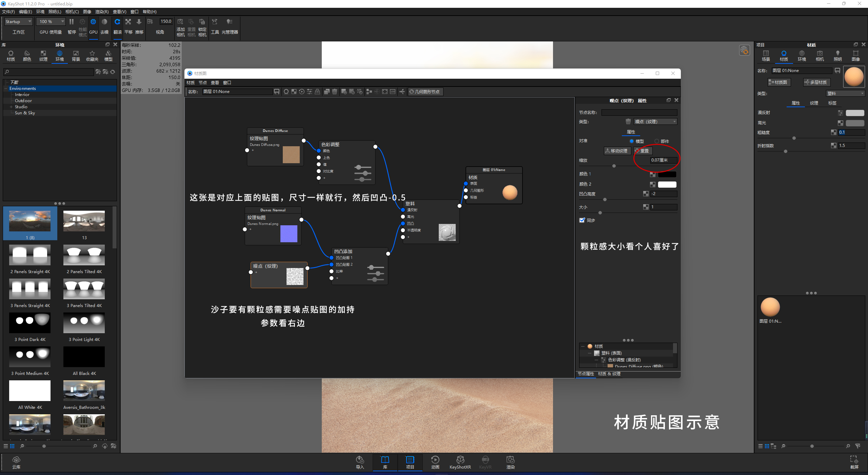Expand the Studio environments folder
Viewport: 868px width, 475px height.
point(11,107)
